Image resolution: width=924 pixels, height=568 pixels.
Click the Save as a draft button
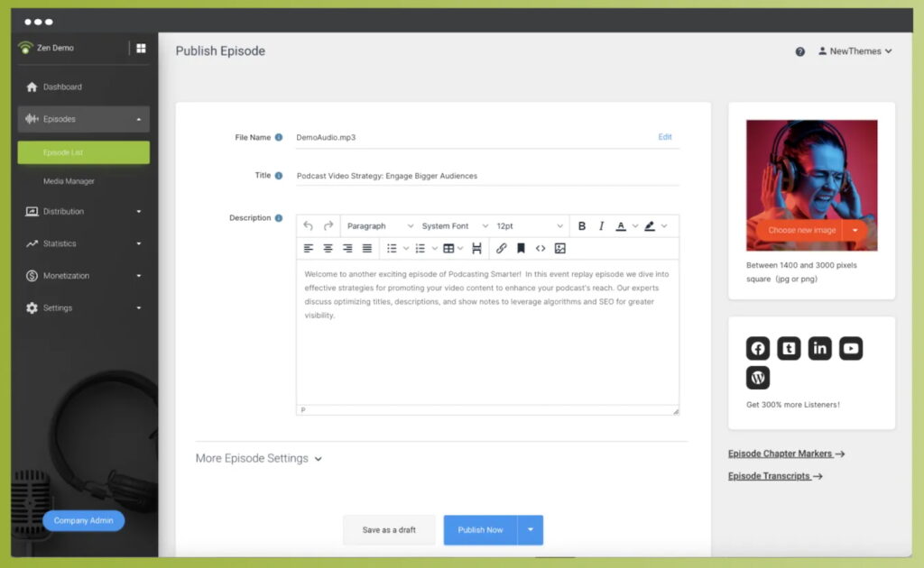[389, 530]
